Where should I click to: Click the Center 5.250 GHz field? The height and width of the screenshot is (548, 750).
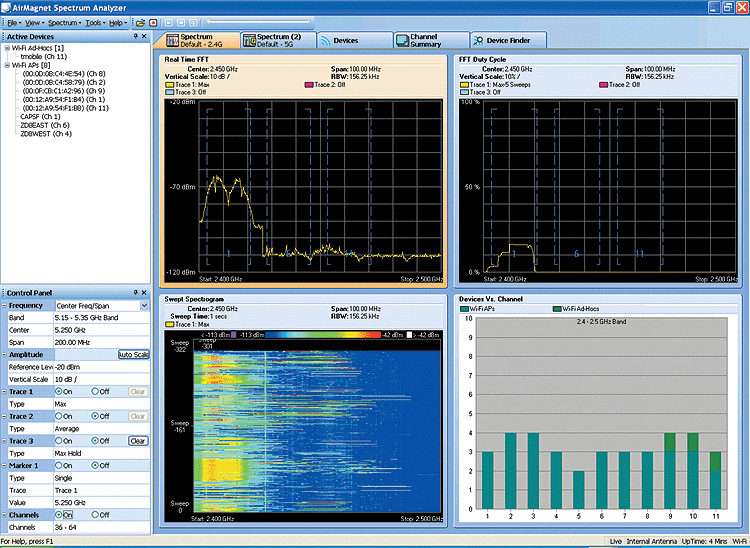click(x=102, y=330)
